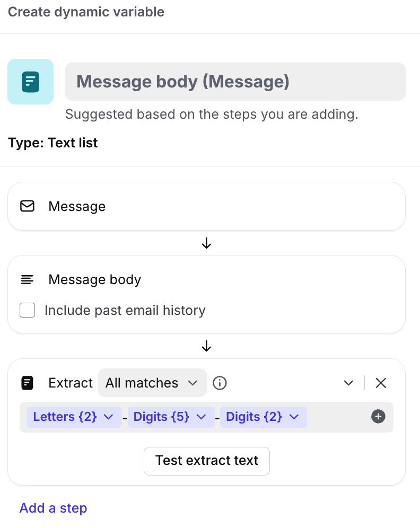
Task: Enable Include past email history checkbox
Action: 28,310
